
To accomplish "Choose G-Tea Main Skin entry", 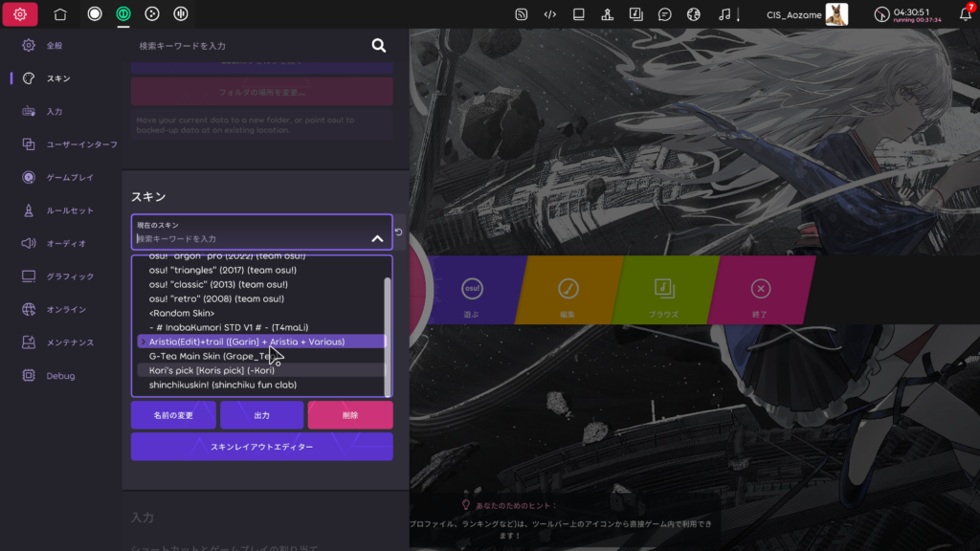I will [261, 356].
